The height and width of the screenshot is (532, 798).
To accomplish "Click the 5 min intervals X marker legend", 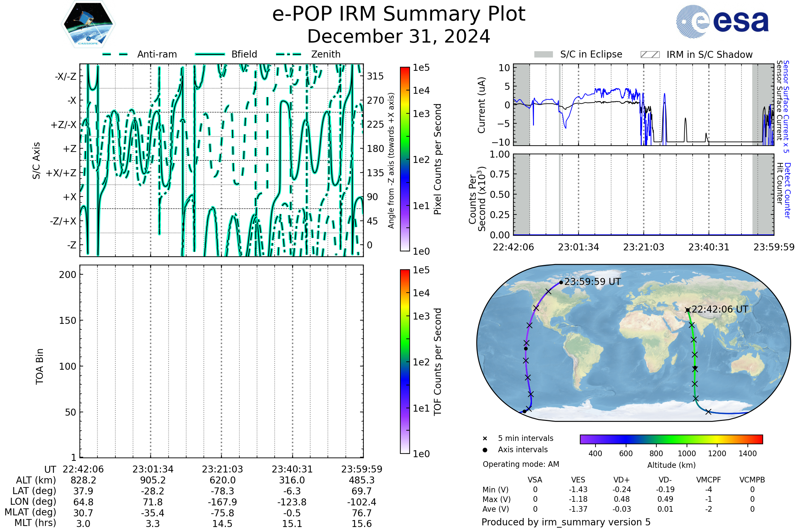I will [x=485, y=439].
